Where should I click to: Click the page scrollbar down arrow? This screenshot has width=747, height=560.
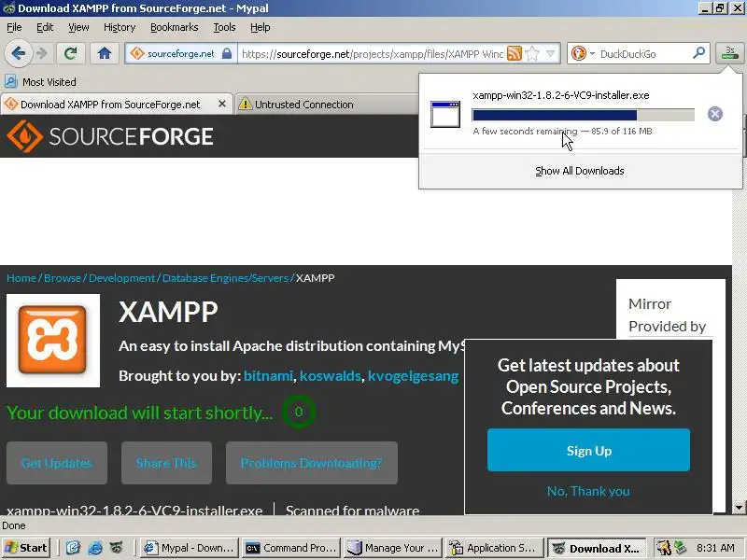(x=739, y=507)
